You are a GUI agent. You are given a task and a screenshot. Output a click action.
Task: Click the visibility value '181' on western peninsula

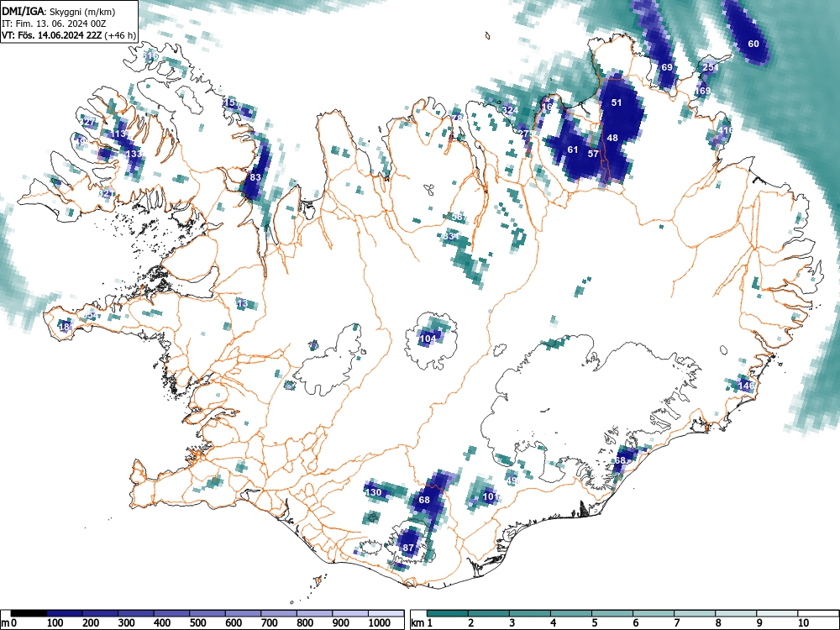66,327
